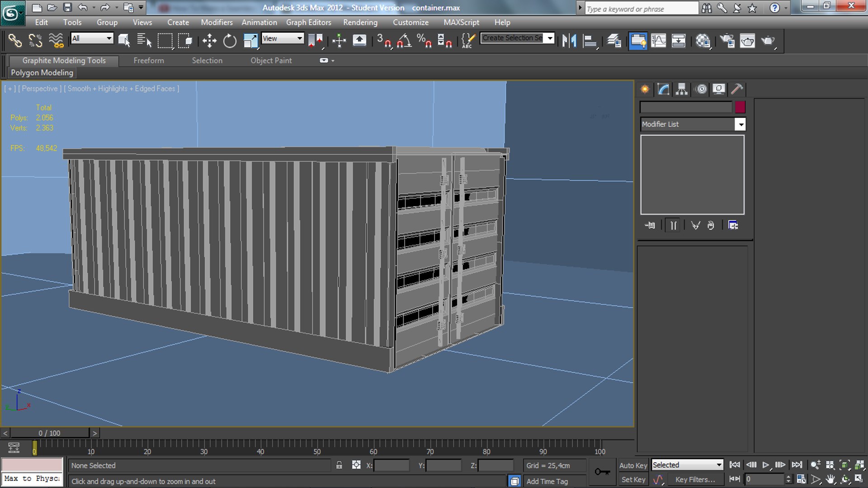
Task: Open the View reference coordinate dropdown
Action: pyautogui.click(x=283, y=38)
